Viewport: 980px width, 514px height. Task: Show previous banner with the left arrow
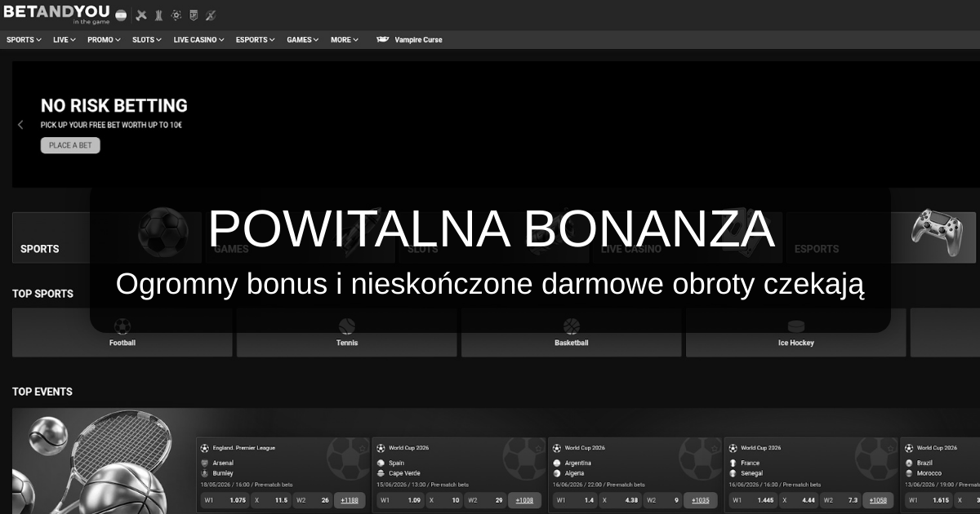point(20,125)
